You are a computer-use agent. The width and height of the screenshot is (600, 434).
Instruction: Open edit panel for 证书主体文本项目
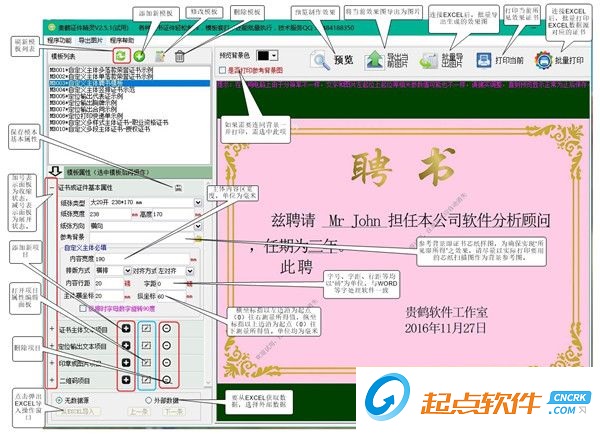click(x=147, y=328)
